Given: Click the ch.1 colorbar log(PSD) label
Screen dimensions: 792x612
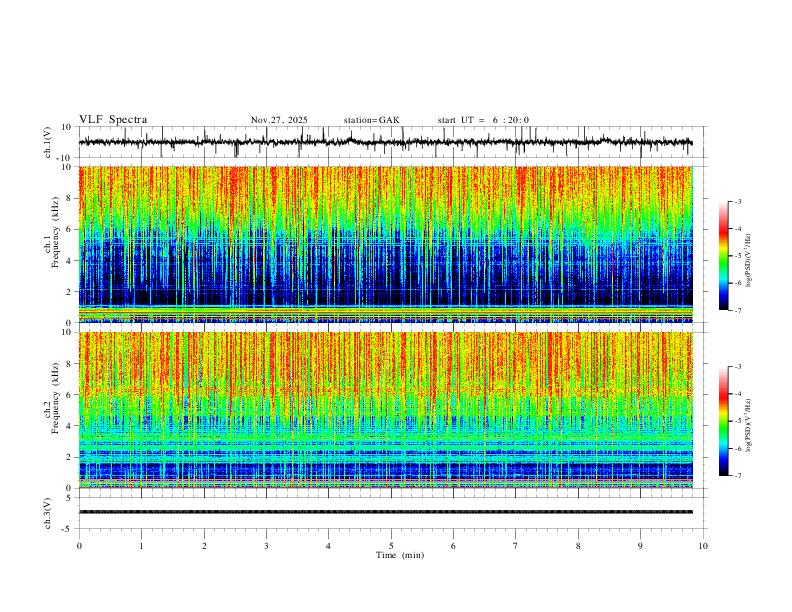Looking at the screenshot, I should click(x=749, y=261).
